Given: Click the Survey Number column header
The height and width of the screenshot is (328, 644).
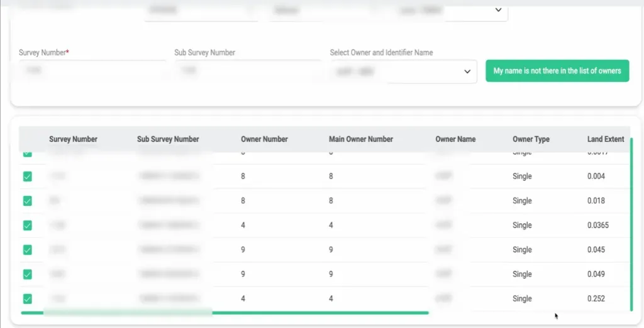Looking at the screenshot, I should pyautogui.click(x=73, y=139).
